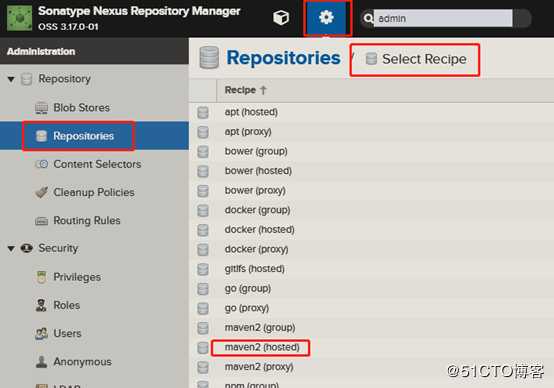Screen dimensions: 554x388
Task: Choose the docker (group) recipe
Action: click(258, 210)
